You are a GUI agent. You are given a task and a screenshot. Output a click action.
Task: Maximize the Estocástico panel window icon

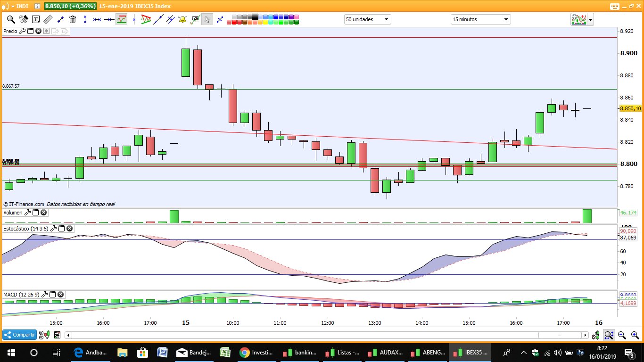tap(61, 229)
